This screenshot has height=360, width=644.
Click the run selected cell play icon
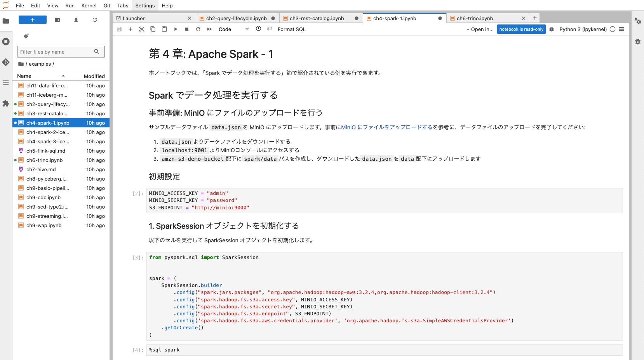(176, 29)
